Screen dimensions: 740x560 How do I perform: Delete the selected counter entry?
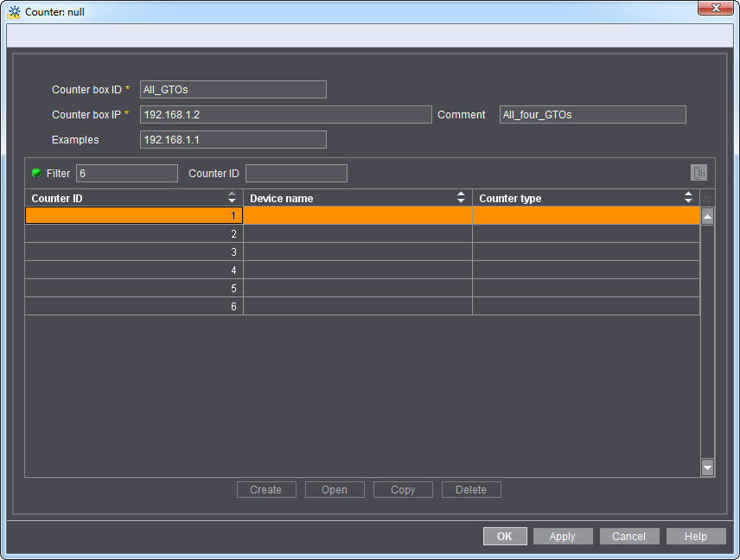click(471, 489)
